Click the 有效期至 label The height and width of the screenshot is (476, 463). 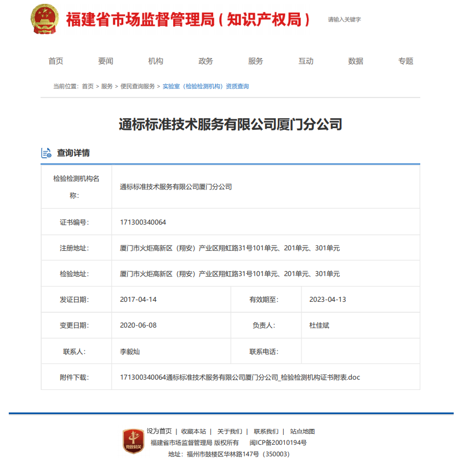264,300
